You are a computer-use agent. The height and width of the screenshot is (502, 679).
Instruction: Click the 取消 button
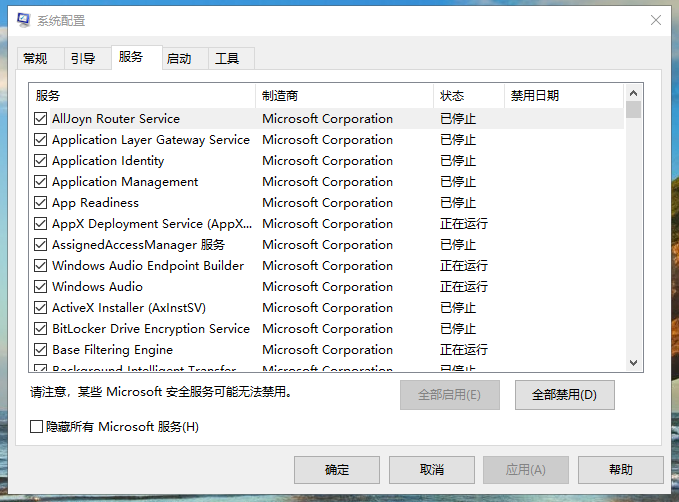[x=432, y=470]
